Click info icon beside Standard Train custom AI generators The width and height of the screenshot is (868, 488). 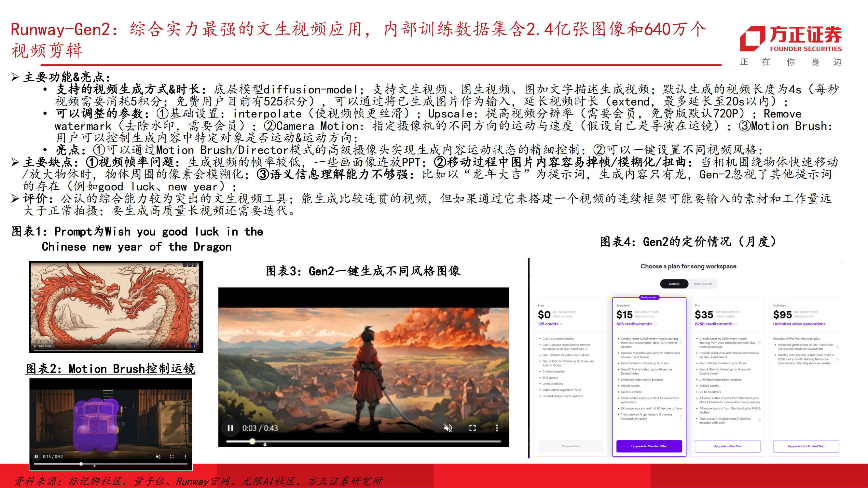681,417
